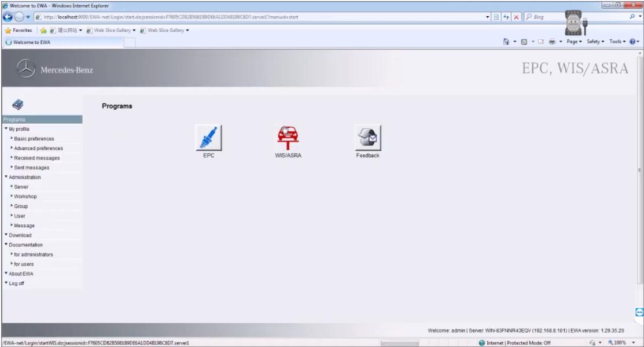
Task: Open the Tools menu dropdown
Action: click(618, 42)
